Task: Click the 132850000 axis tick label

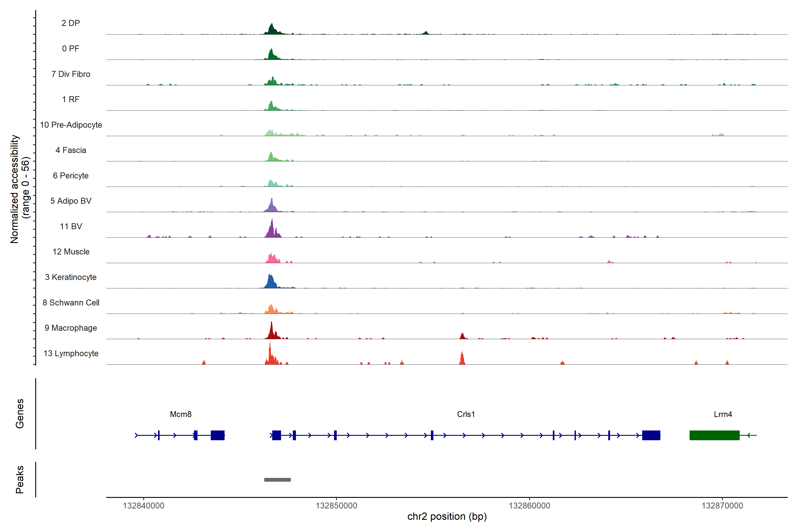Action: [336, 506]
